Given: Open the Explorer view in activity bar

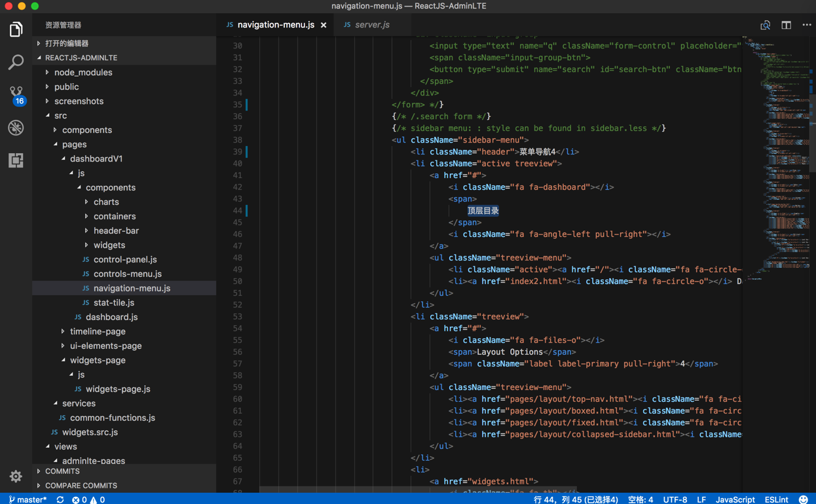Looking at the screenshot, I should pos(16,29).
